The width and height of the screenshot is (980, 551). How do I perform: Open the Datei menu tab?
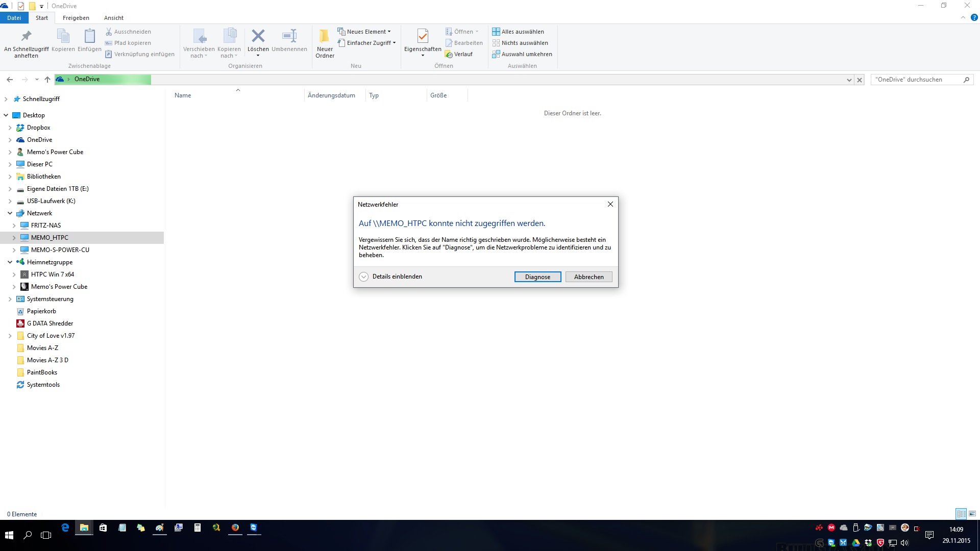point(14,18)
